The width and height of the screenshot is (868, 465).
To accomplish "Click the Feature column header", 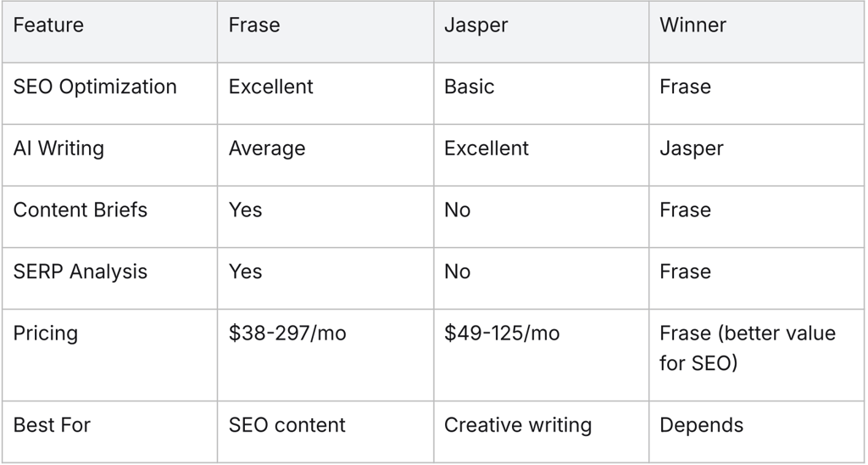I will point(48,25).
